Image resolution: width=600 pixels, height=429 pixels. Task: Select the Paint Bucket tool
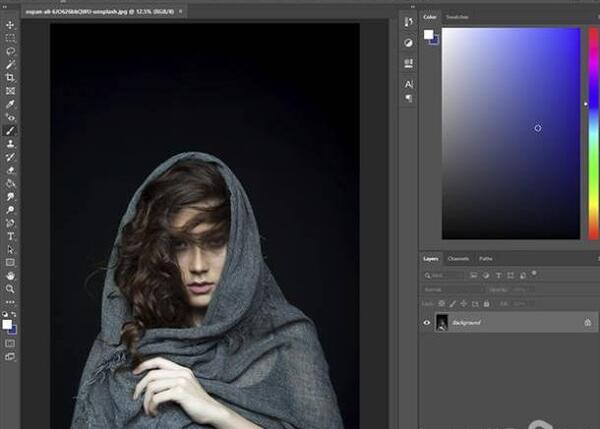pos(10,183)
